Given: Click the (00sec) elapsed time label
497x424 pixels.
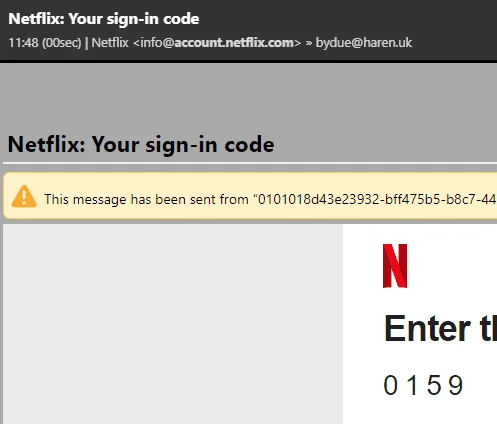Looking at the screenshot, I should pyautogui.click(x=62, y=43).
